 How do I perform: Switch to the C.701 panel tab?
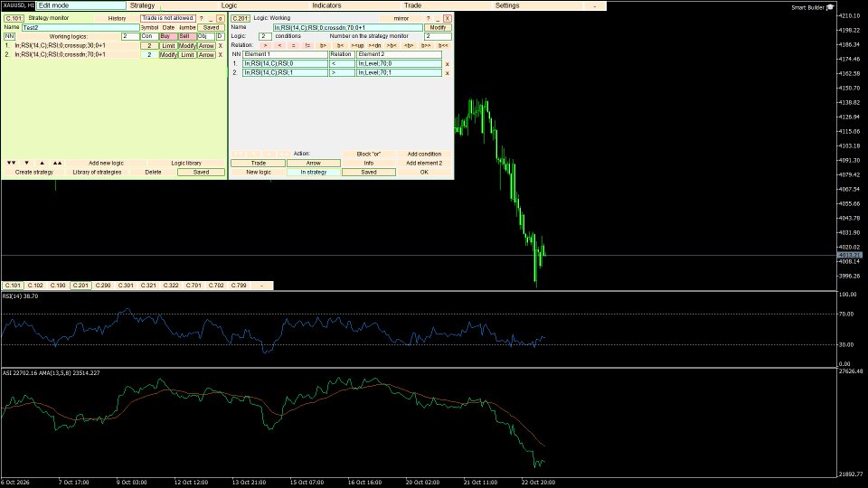[193, 286]
